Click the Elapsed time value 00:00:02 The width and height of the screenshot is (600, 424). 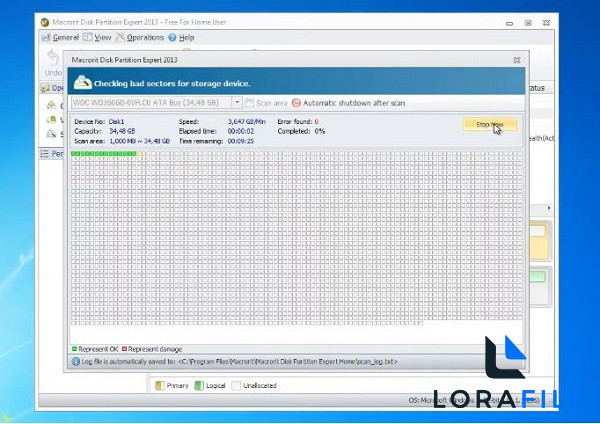(x=241, y=131)
